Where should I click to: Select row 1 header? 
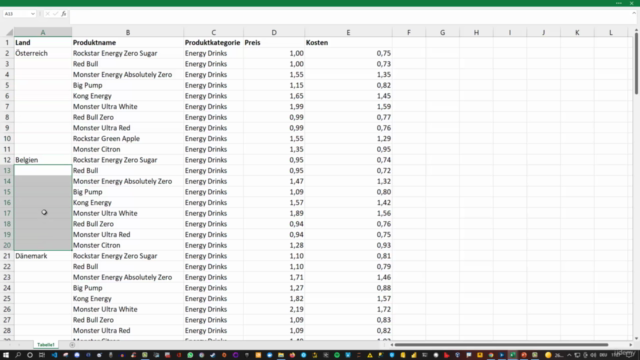(7, 42)
